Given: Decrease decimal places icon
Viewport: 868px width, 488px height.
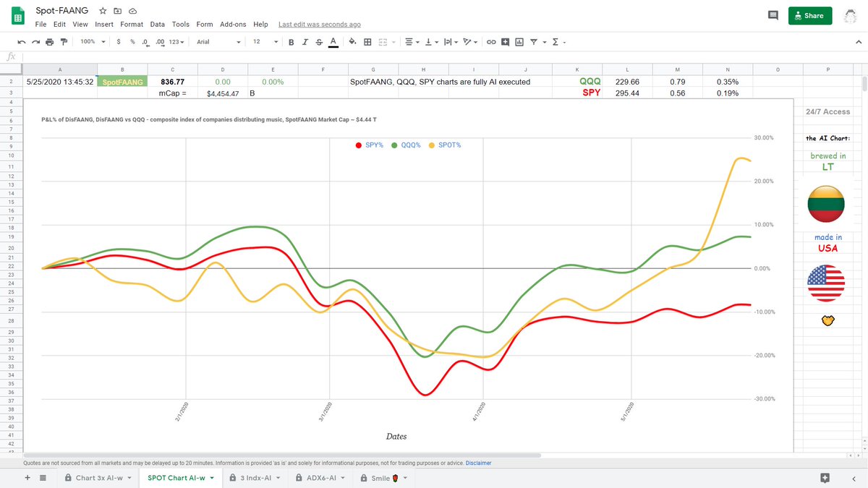Looking at the screenshot, I should 145,42.
